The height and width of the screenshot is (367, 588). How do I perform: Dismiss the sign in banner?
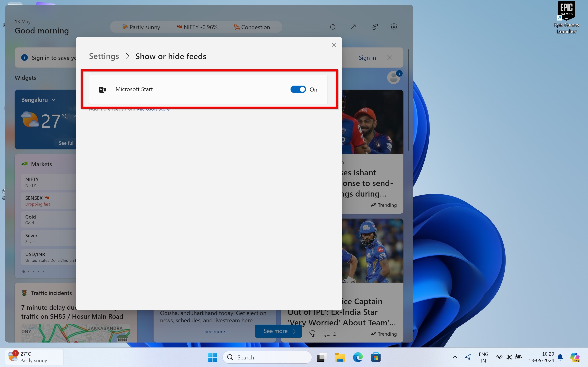[390, 57]
